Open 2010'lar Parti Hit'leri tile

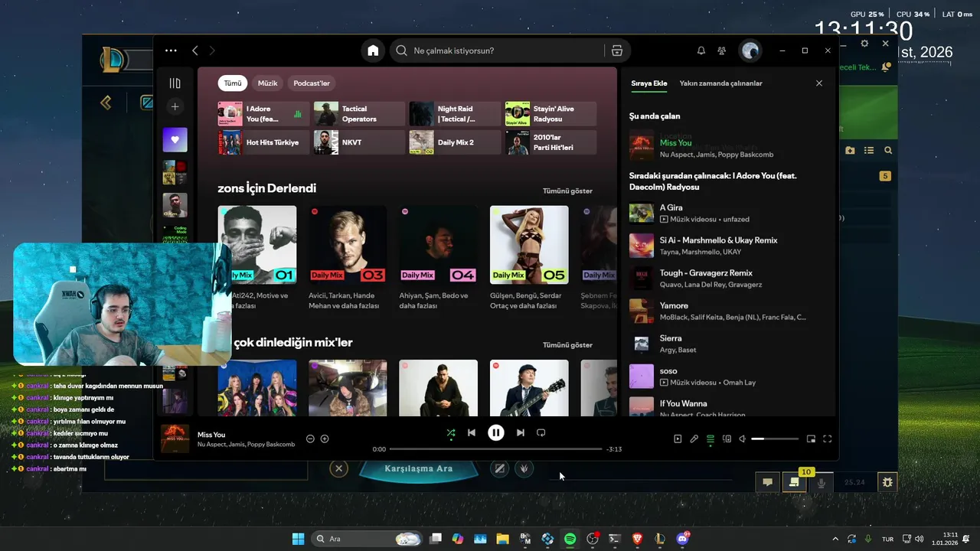(550, 142)
